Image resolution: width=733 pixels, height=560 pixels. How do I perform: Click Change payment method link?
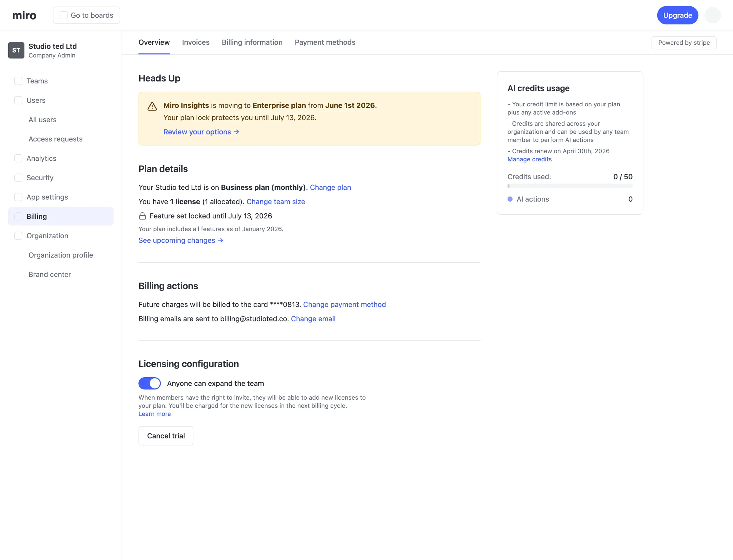pos(344,305)
